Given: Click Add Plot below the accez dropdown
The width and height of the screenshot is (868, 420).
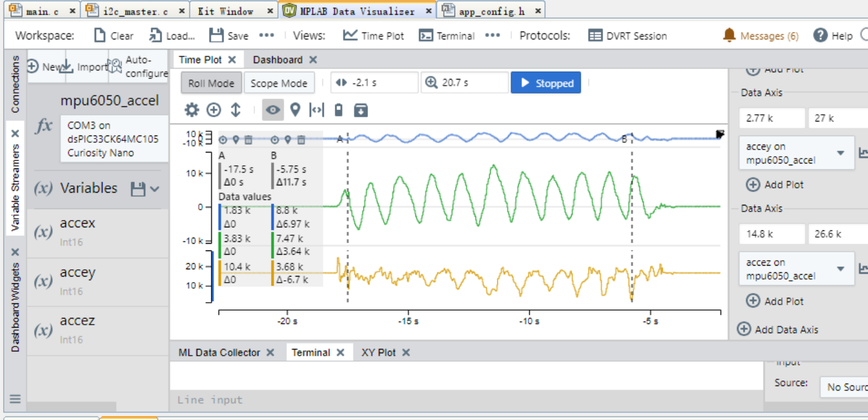Looking at the screenshot, I should click(774, 301).
